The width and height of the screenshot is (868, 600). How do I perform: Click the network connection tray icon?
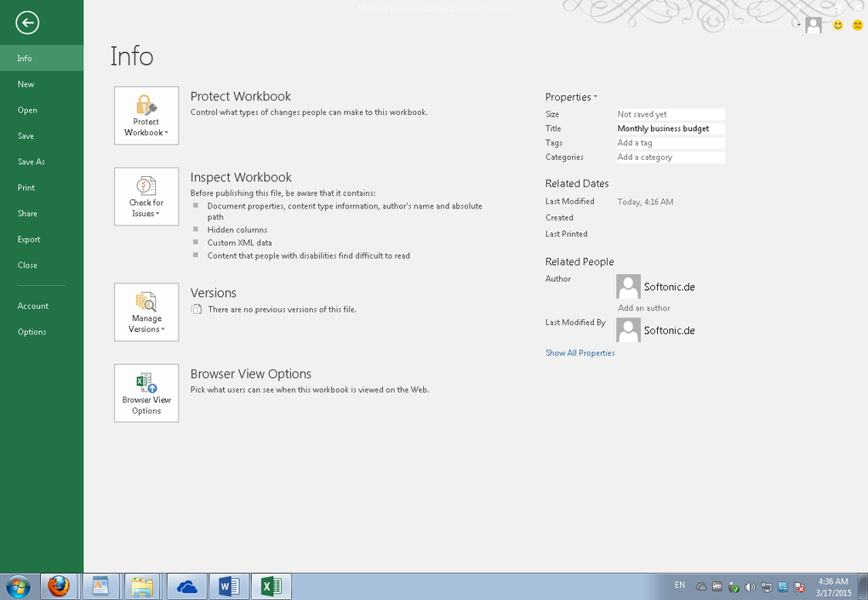coord(766,586)
